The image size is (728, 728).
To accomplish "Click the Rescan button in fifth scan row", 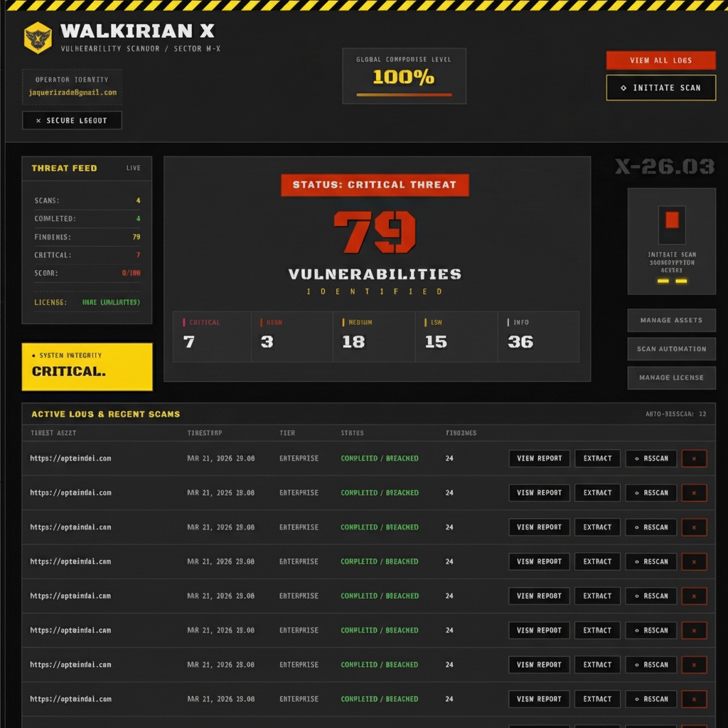I will click(651, 596).
